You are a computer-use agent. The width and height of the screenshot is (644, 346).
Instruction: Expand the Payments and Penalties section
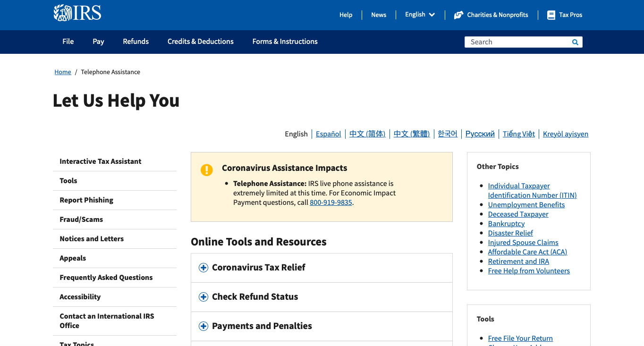coord(322,326)
